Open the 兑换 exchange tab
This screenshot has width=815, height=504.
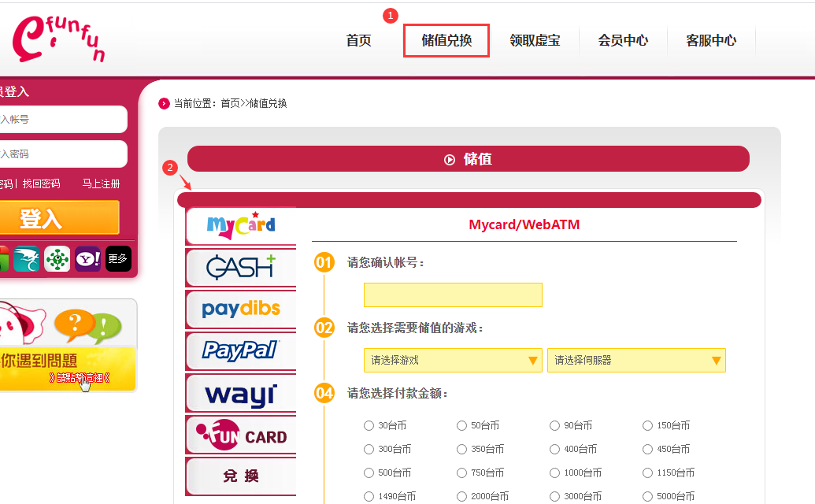point(241,476)
